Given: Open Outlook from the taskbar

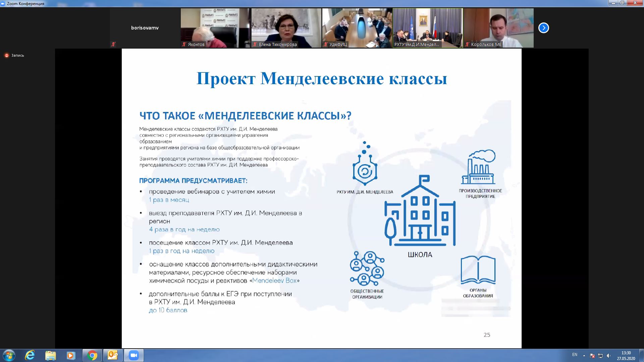Looking at the screenshot, I should click(113, 355).
